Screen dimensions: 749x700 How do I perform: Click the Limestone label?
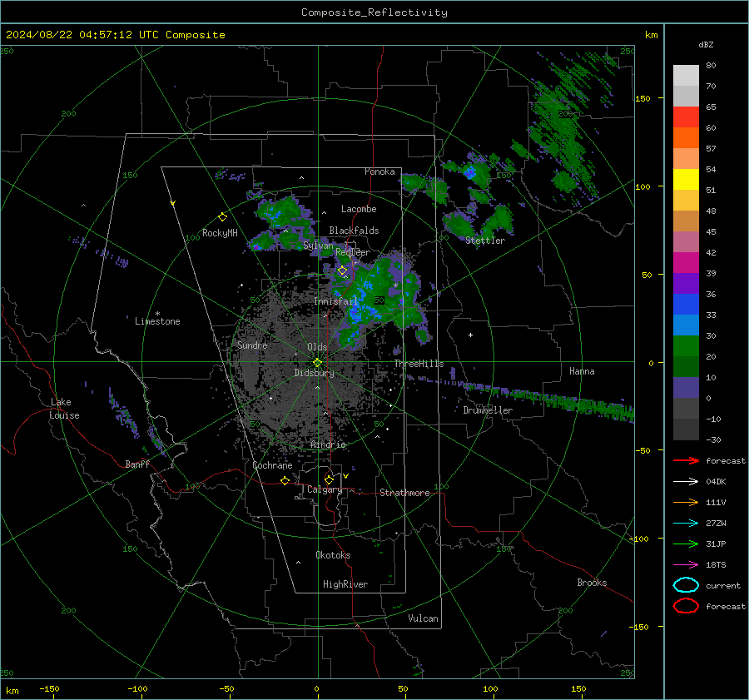point(157,321)
